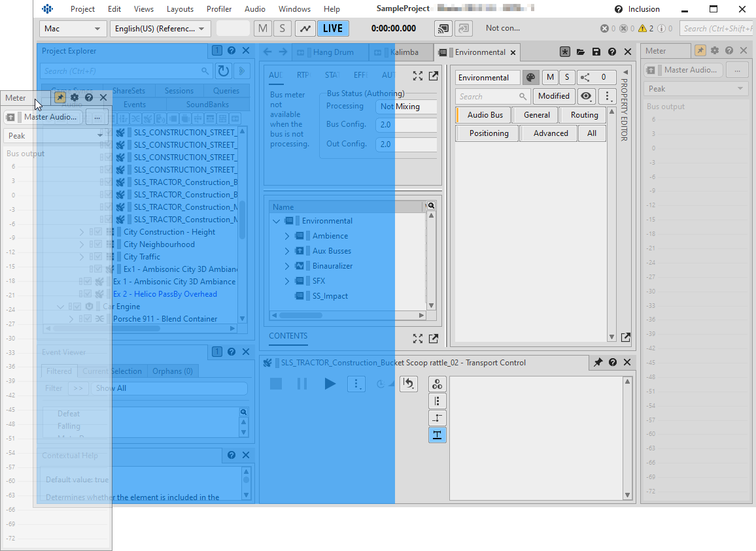This screenshot has width=756, height=551.
Task: Click the Start Capture graph icon
Action: [x=305, y=29]
